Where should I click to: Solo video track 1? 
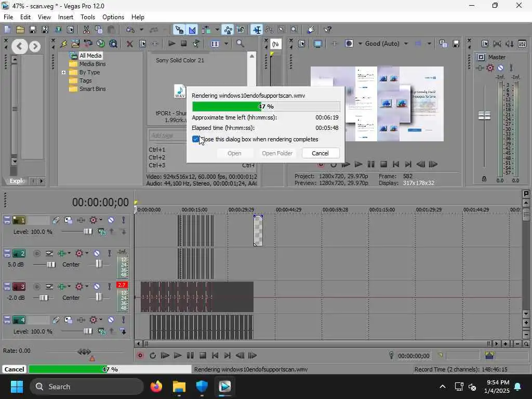(124, 220)
